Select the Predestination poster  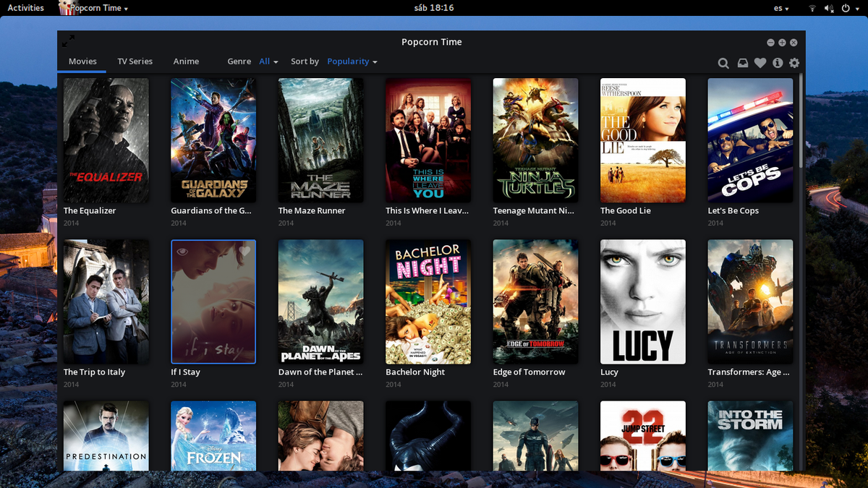tap(106, 435)
